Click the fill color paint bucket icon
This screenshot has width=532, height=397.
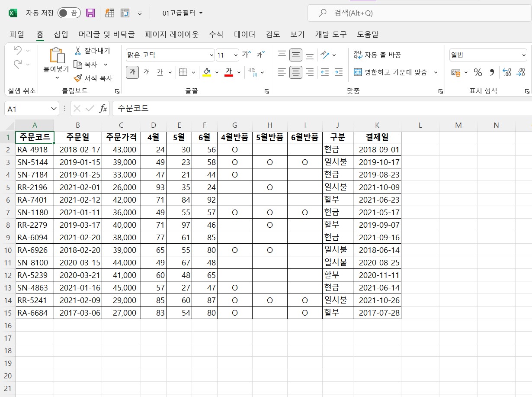[207, 72]
